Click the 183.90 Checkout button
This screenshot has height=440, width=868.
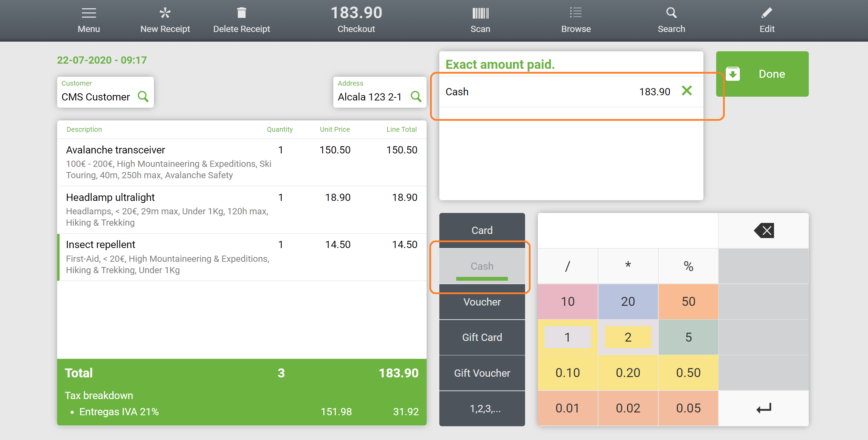[x=356, y=20]
